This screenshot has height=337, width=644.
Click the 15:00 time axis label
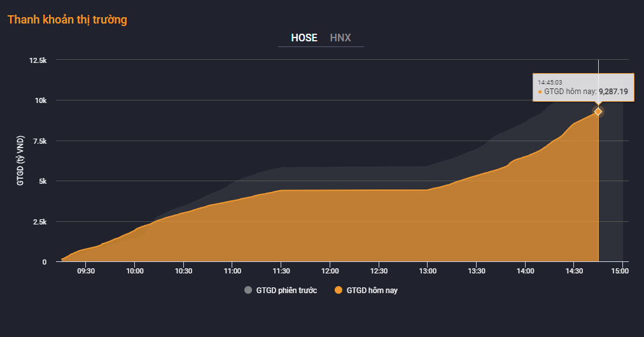pos(620,271)
